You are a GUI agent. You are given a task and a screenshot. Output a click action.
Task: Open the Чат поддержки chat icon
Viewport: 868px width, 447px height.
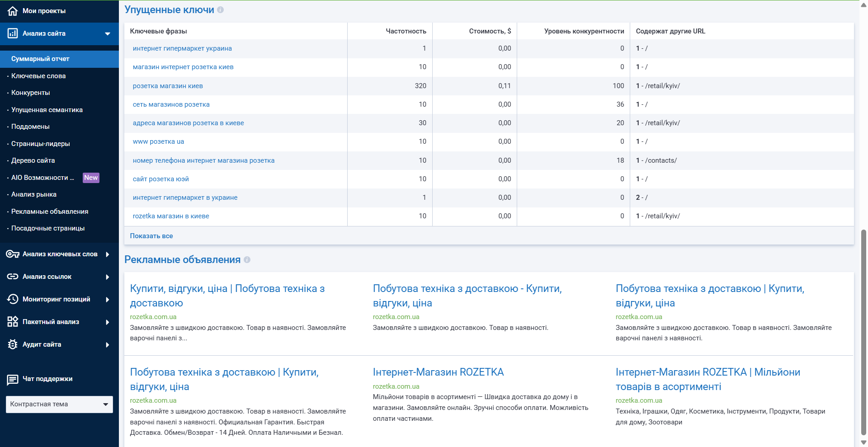13,379
